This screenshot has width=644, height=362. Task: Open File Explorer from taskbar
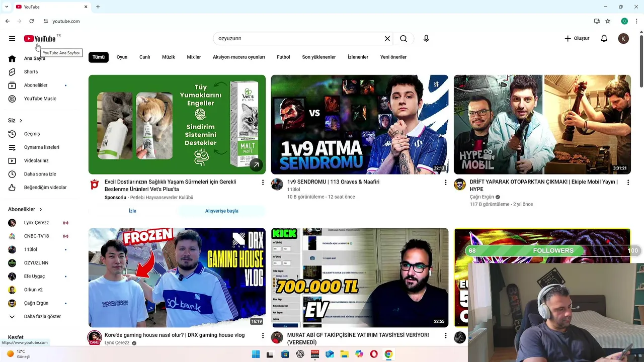344,354
